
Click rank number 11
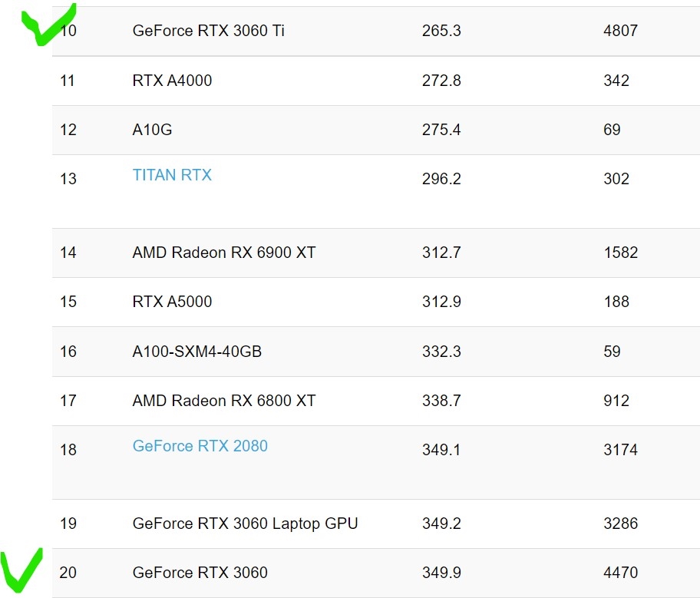point(68,81)
